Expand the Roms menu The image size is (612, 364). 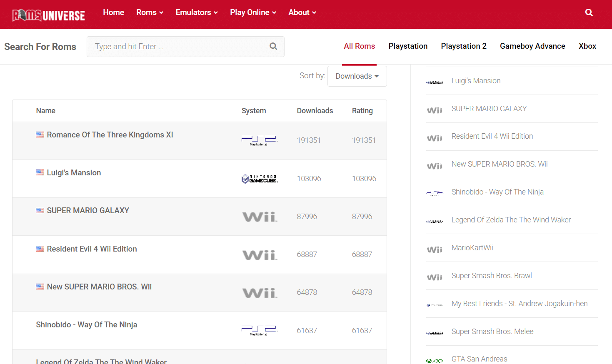(150, 12)
